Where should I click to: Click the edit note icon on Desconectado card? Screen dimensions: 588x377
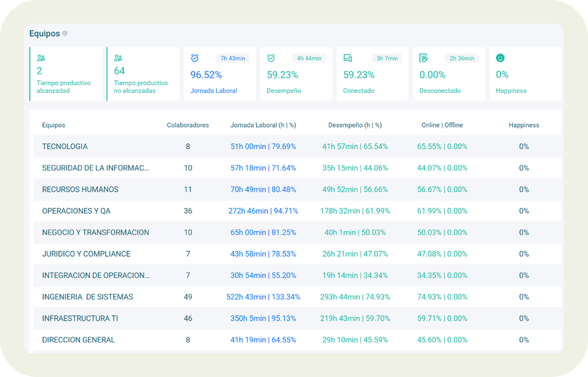423,58
